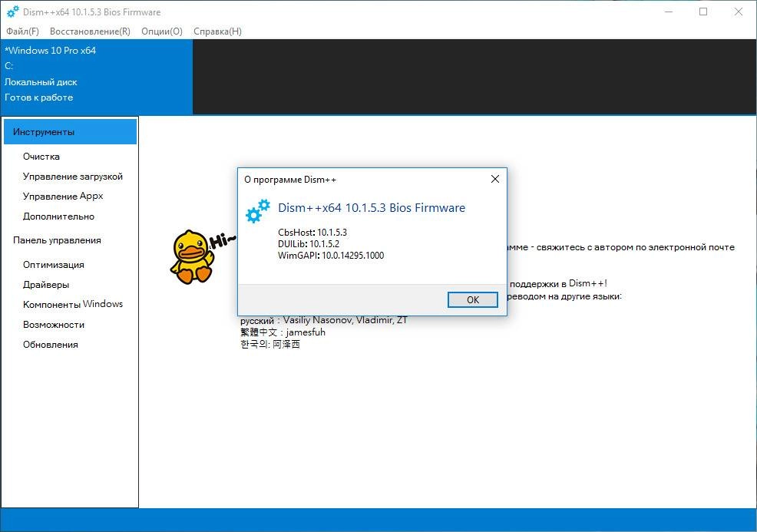Open Очистка in the sidebar
This screenshot has width=757, height=532.
pos(41,157)
